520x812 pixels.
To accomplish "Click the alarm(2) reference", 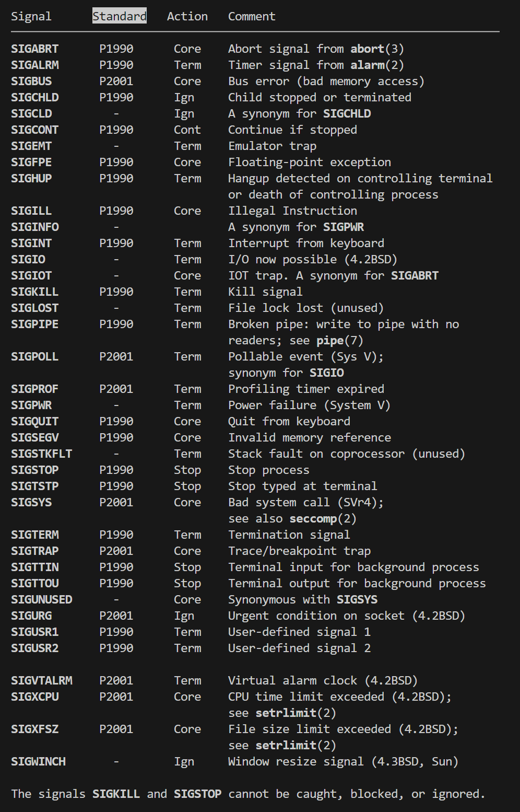I will pos(377,65).
